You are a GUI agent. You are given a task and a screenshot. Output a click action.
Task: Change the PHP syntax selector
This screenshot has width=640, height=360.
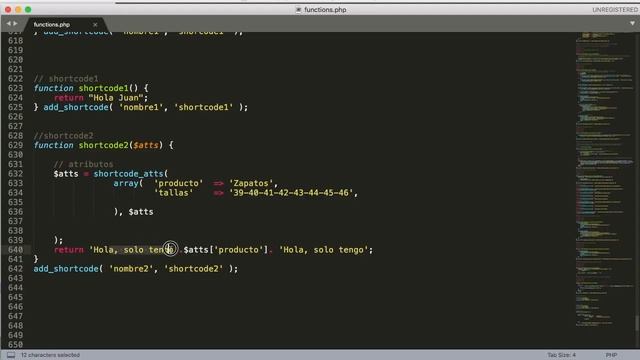[611, 355]
